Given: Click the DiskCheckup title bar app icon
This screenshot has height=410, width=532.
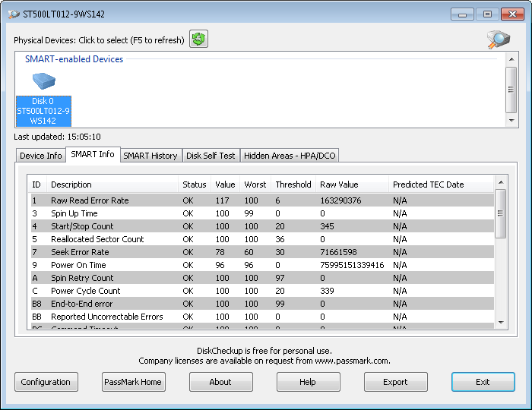Looking at the screenshot, I should coord(14,14).
